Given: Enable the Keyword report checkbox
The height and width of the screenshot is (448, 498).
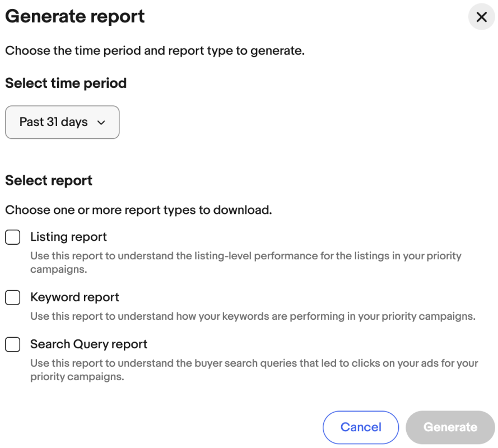Looking at the screenshot, I should (13, 297).
